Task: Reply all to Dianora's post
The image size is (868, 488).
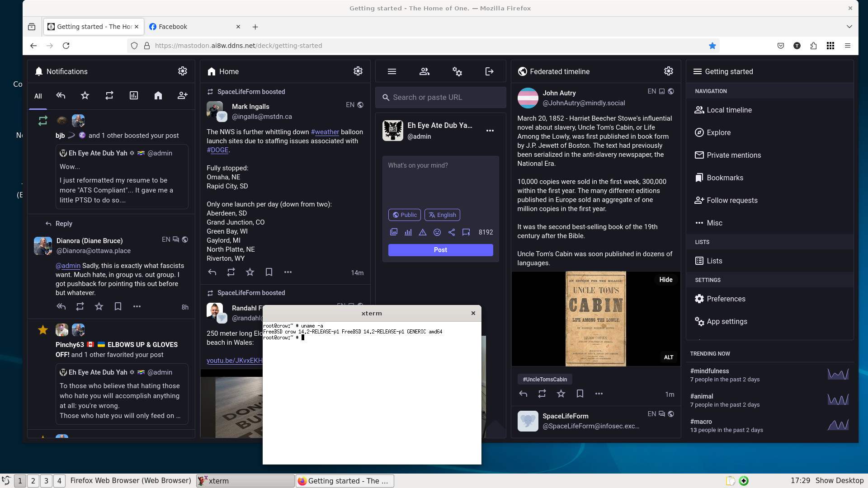Action: (x=61, y=306)
